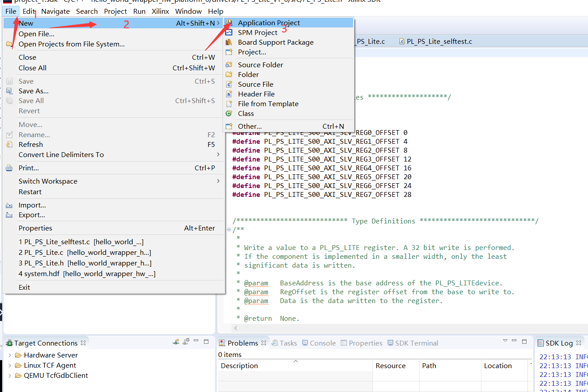Expand the Linux TCF Agent node
The image size is (588, 392).
pos(10,365)
